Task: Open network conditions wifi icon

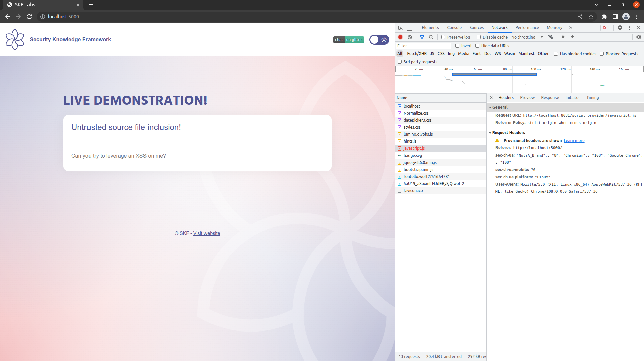Action: pos(551,37)
